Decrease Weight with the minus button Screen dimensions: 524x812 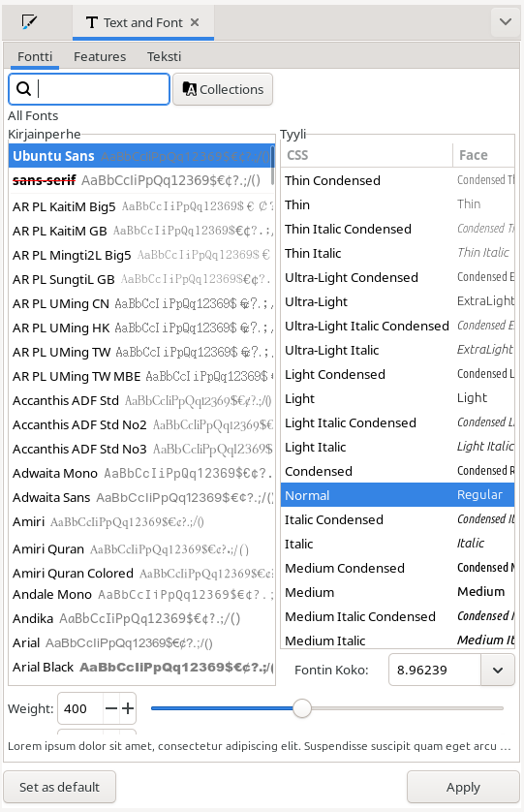tap(111, 708)
